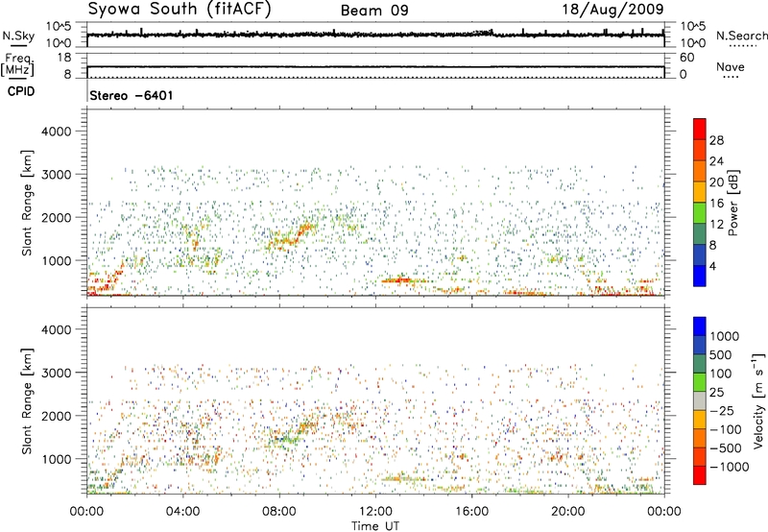
Task: Click the "Nave" legend label
Action: click(731, 67)
